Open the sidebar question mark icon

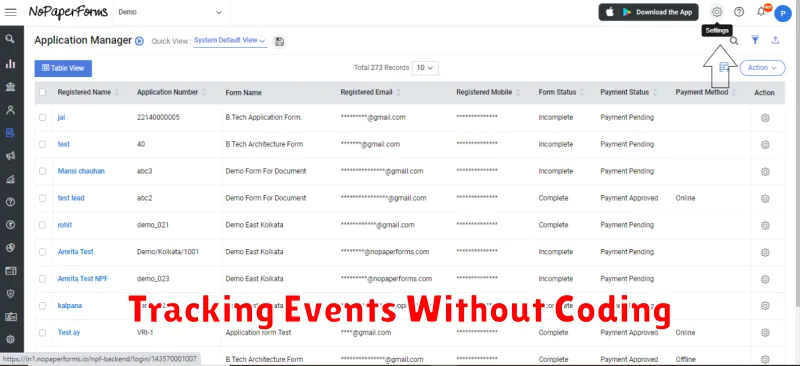(x=10, y=202)
